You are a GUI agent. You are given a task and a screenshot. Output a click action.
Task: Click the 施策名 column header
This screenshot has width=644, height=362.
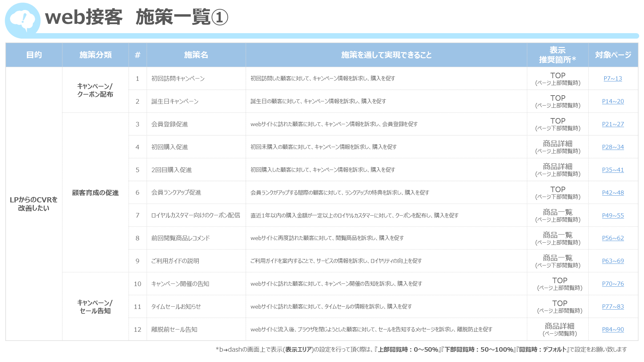(x=196, y=55)
